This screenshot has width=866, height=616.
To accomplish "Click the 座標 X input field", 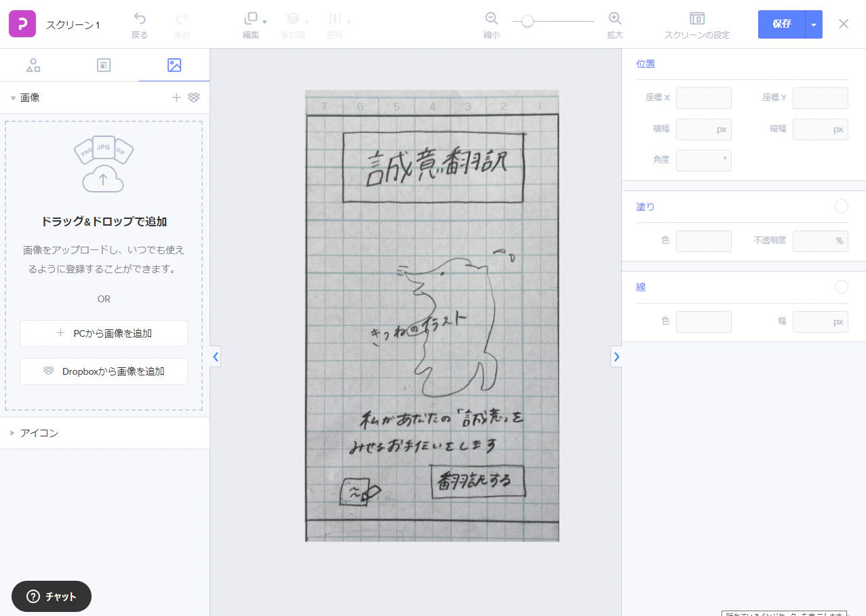I will click(704, 98).
